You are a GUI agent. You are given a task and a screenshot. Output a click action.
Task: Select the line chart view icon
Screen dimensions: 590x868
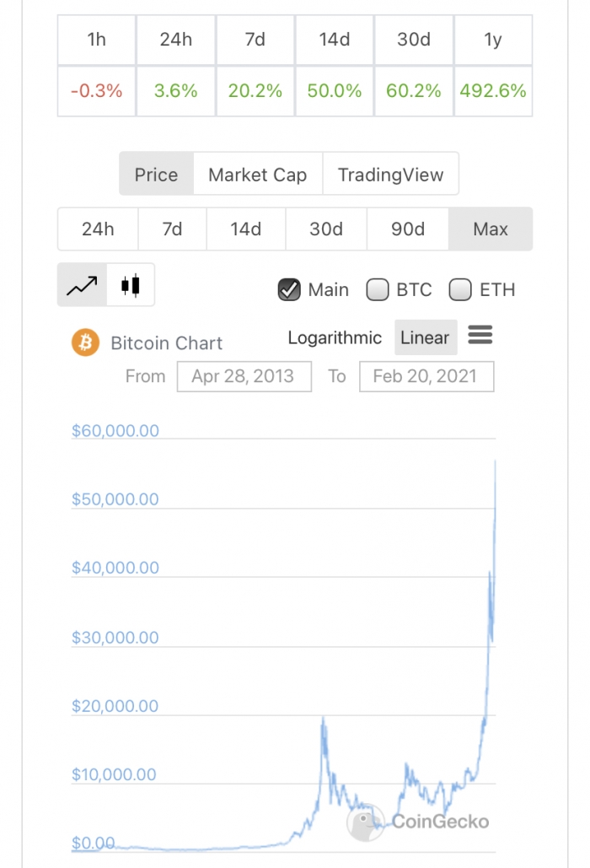[82, 285]
